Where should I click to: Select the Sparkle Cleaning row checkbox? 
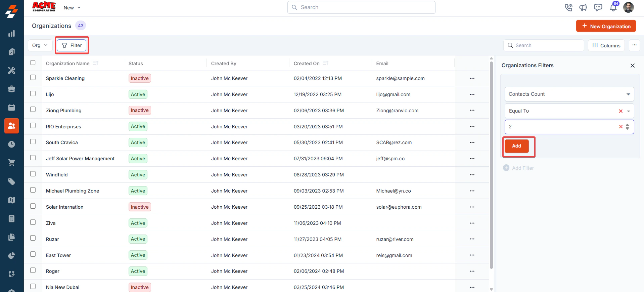click(33, 77)
